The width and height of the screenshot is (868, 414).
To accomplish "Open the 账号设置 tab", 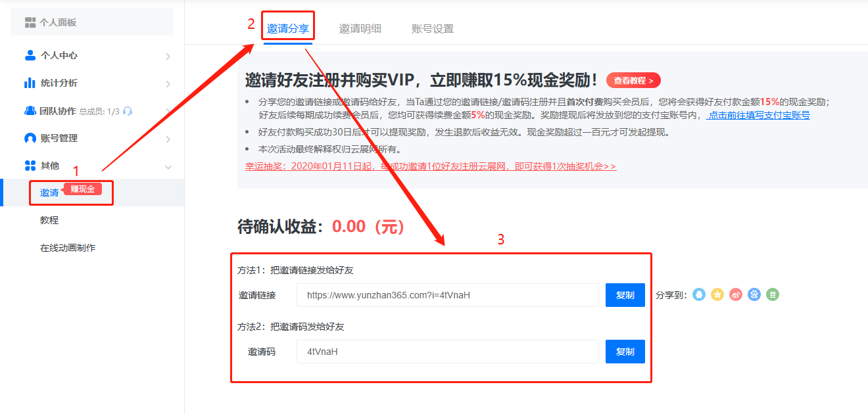I will [432, 29].
